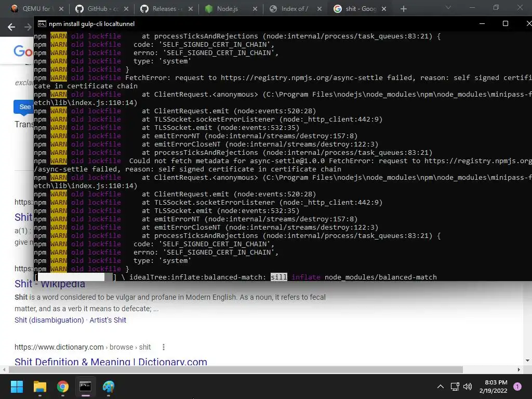Open the volume tray icon

(468, 387)
